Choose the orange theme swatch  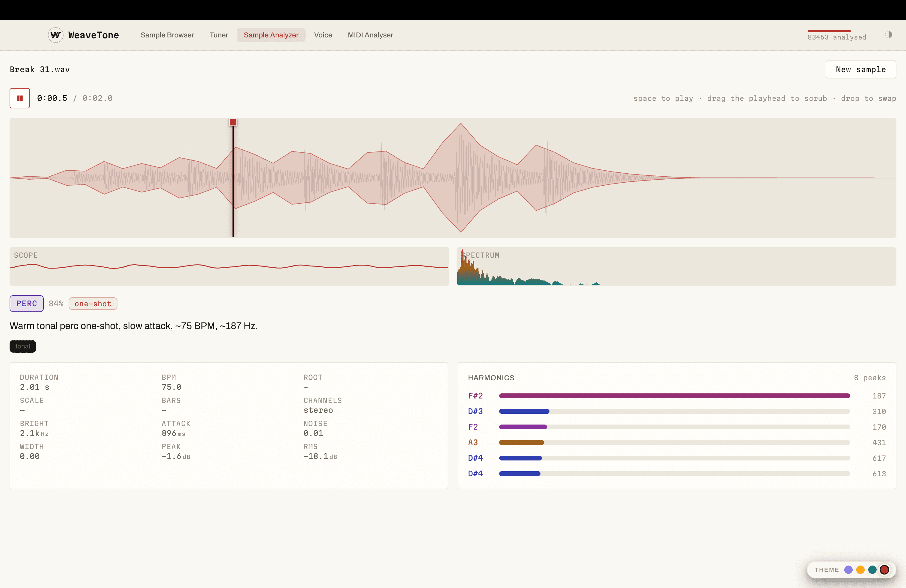[860, 570]
